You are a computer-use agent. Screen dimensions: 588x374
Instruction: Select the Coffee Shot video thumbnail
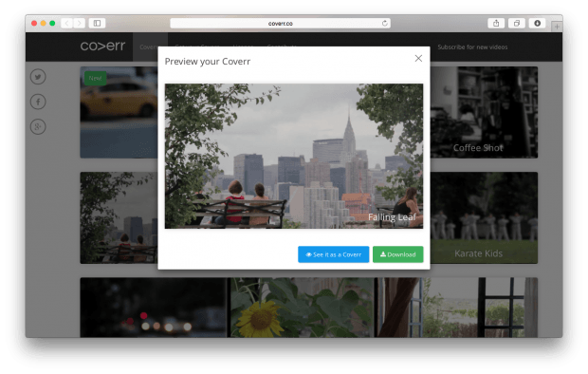(x=484, y=112)
